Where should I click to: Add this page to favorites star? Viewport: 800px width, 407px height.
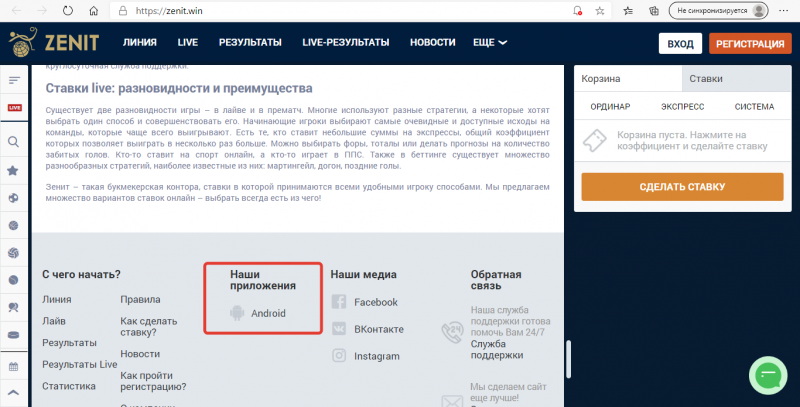pyautogui.click(x=600, y=11)
